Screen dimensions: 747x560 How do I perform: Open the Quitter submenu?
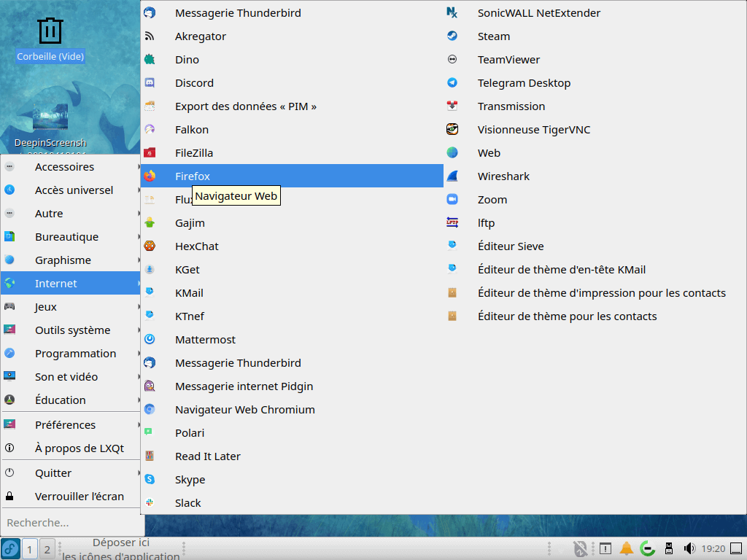[x=71, y=472]
